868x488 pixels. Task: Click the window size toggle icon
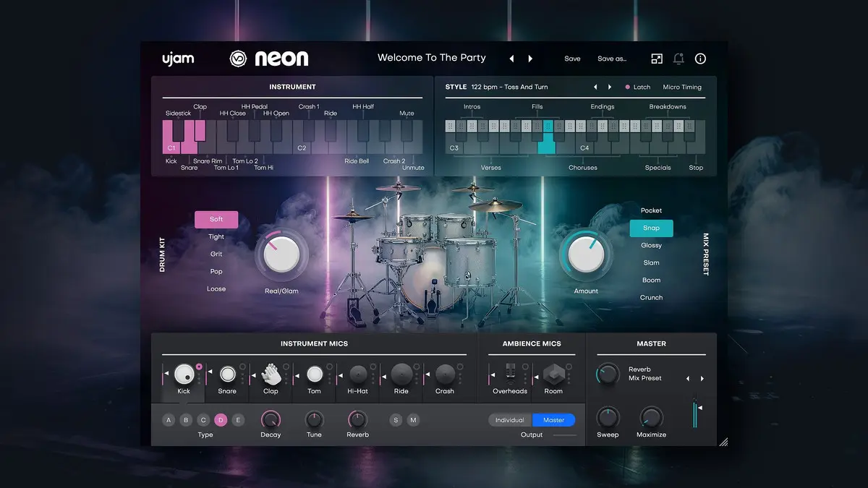pyautogui.click(x=657, y=59)
